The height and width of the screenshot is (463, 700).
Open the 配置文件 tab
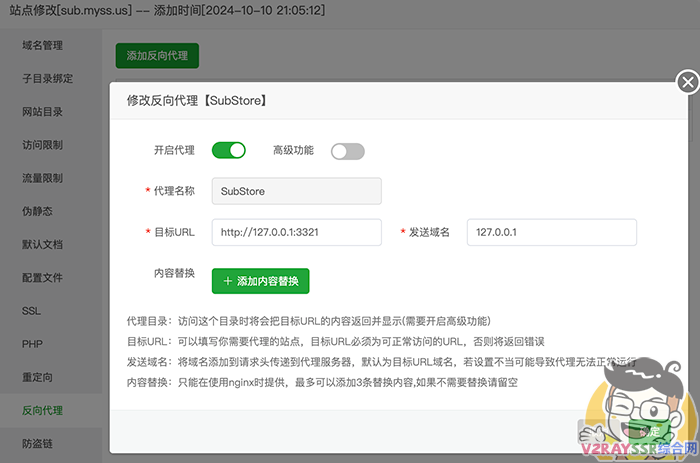pos(43,277)
